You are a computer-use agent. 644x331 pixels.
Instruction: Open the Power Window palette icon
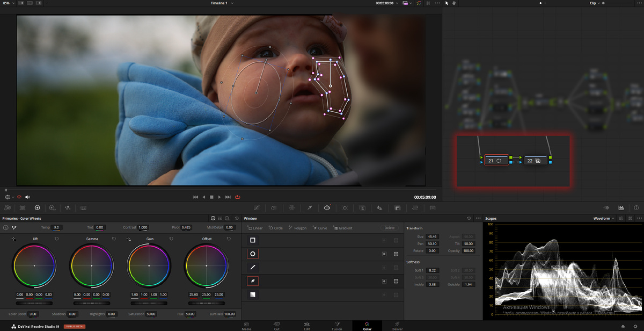click(327, 207)
